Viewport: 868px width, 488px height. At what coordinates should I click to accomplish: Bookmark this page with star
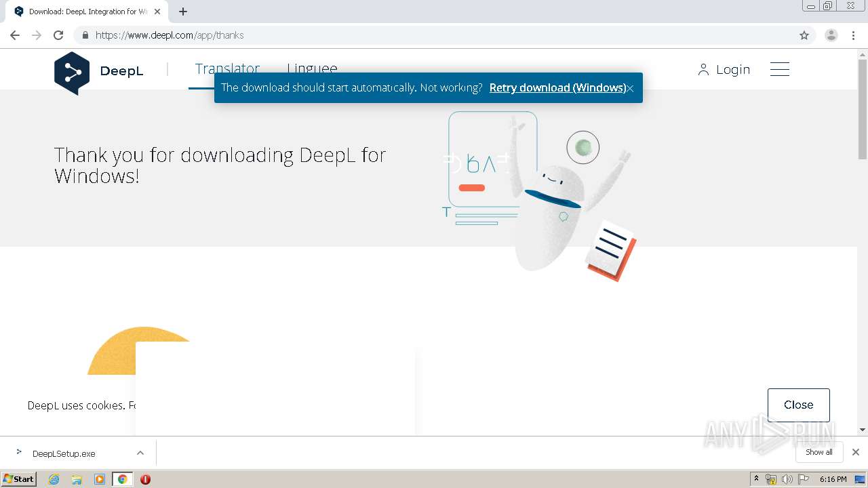pyautogui.click(x=804, y=35)
